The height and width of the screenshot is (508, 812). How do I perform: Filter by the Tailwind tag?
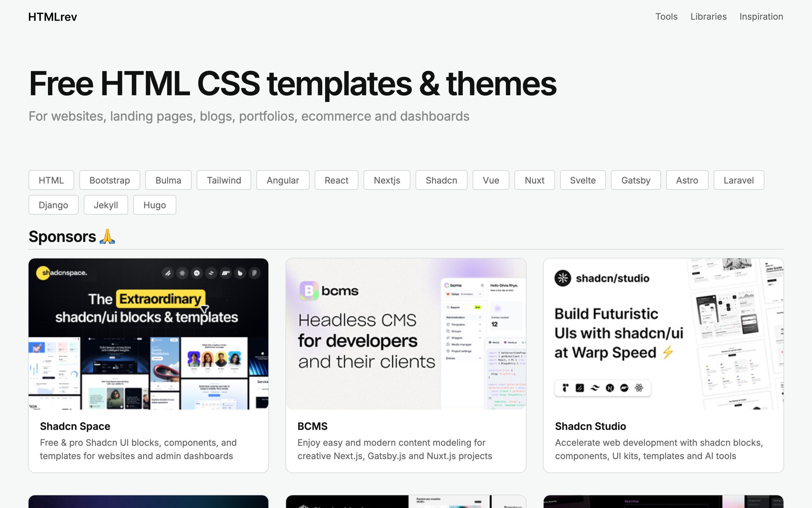click(224, 180)
